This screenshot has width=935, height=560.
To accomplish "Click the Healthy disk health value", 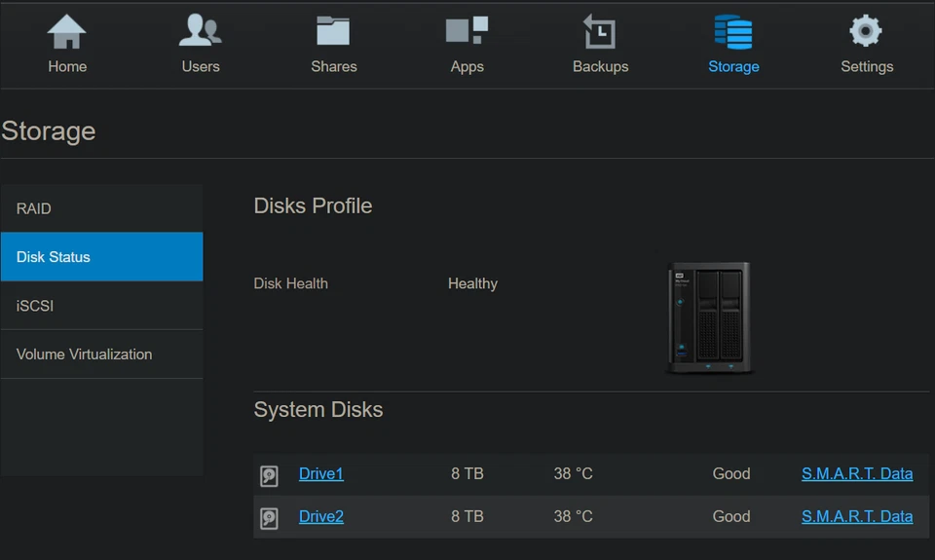I will click(x=473, y=283).
